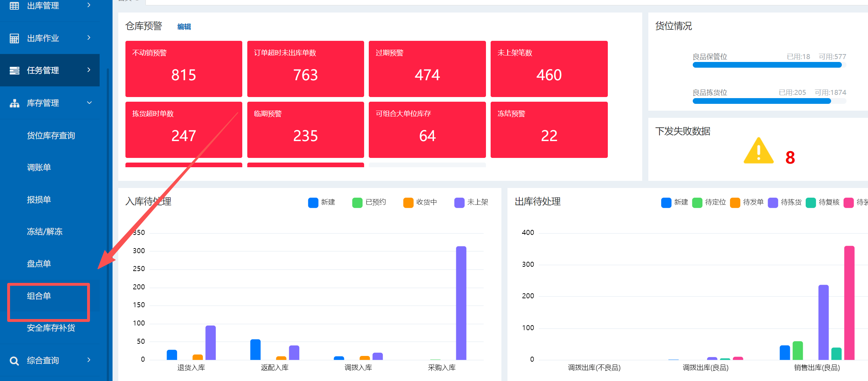The width and height of the screenshot is (868, 381).
Task: Click the 编辑 link beside 仓库预警
Action: coord(184,27)
